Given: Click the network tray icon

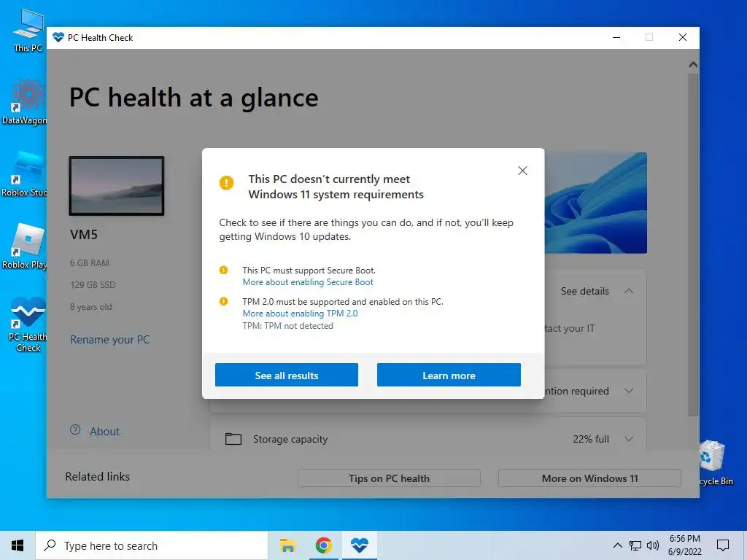Looking at the screenshot, I should (x=635, y=545).
